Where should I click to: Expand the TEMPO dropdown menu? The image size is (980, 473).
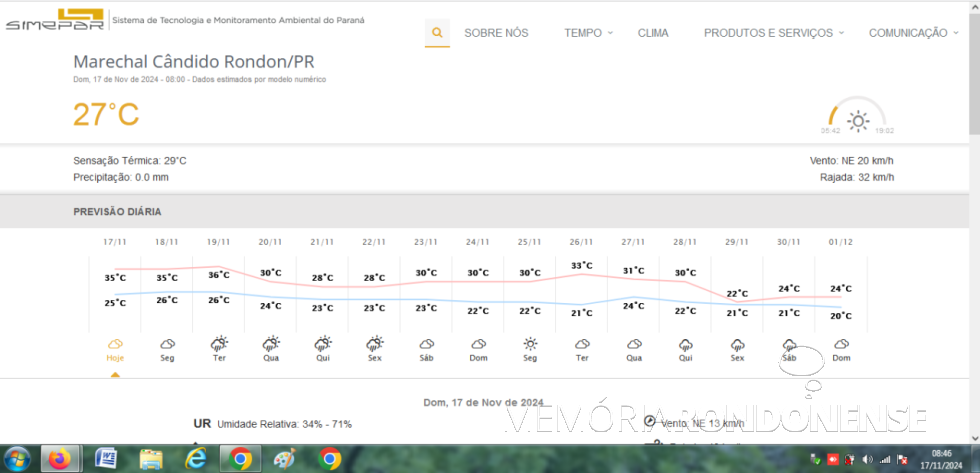point(588,33)
